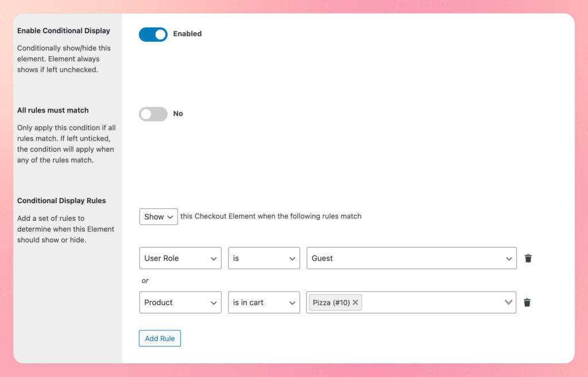Click the Show dropdown's arrow icon
This screenshot has height=377, width=588.
point(169,216)
